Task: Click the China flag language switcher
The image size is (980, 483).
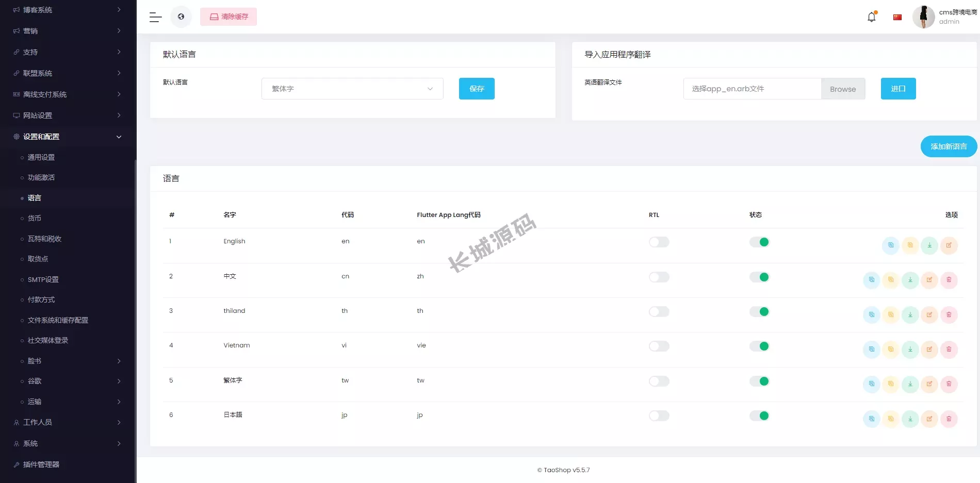Action: pyautogui.click(x=897, y=17)
